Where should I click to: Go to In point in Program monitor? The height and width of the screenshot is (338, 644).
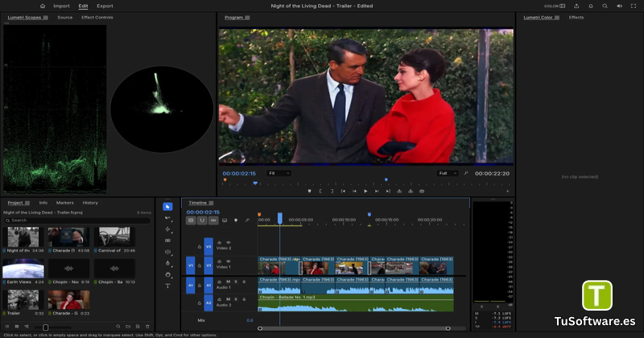click(x=343, y=191)
